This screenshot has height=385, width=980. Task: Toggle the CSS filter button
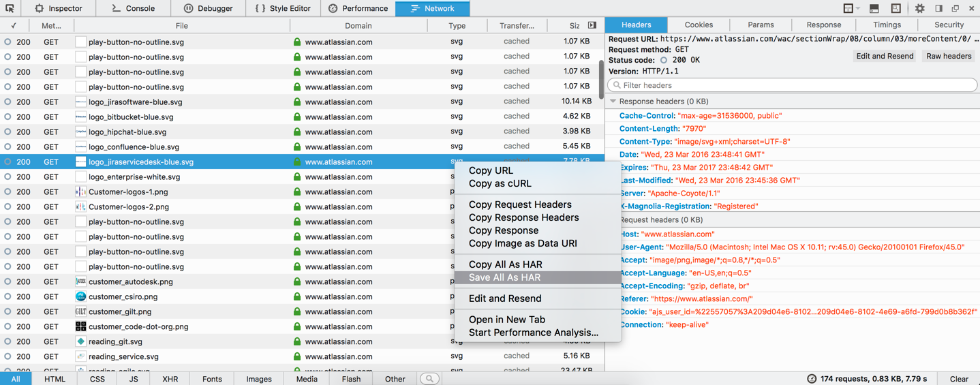point(97,379)
